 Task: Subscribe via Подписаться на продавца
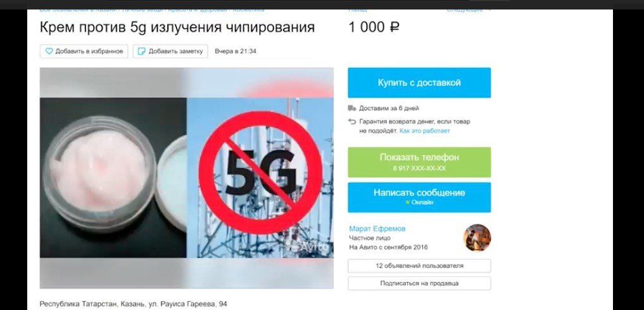419,283
